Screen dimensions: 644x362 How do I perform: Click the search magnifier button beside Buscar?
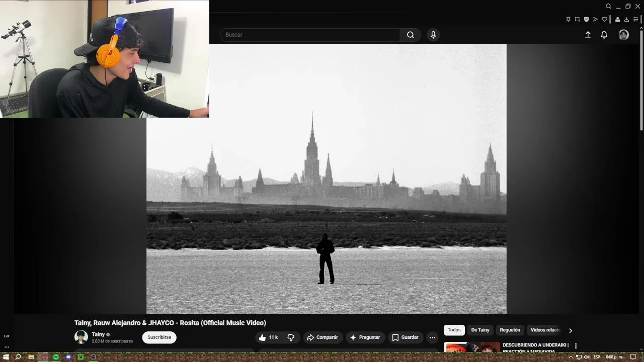(411, 35)
